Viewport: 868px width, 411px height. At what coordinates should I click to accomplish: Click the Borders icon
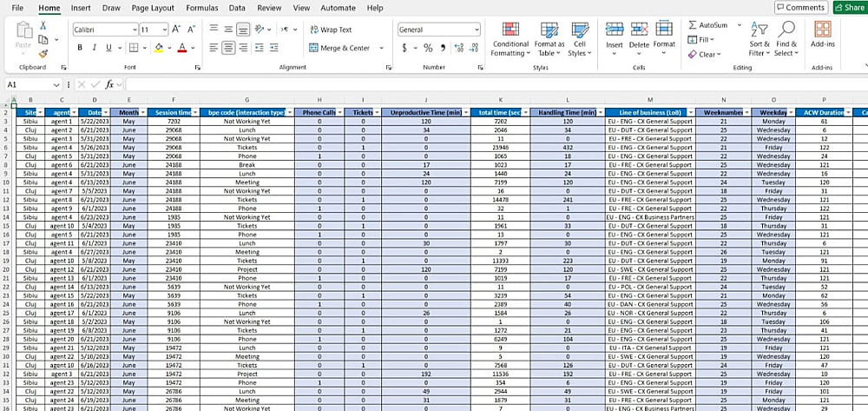point(133,48)
